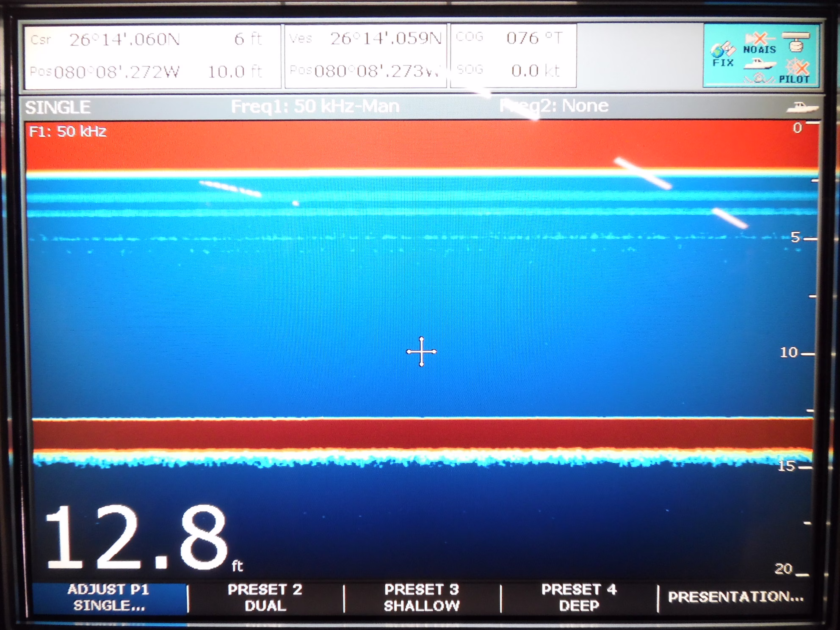Click the boat icon in status panel

(760, 64)
